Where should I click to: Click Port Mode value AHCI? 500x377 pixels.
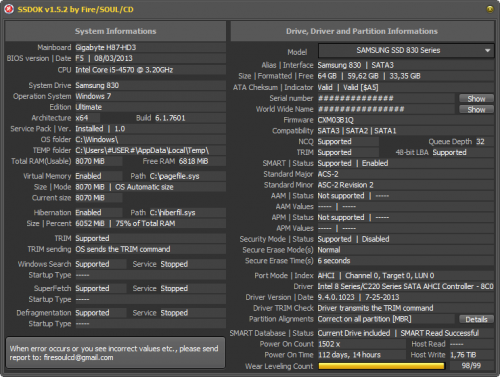tap(326, 276)
